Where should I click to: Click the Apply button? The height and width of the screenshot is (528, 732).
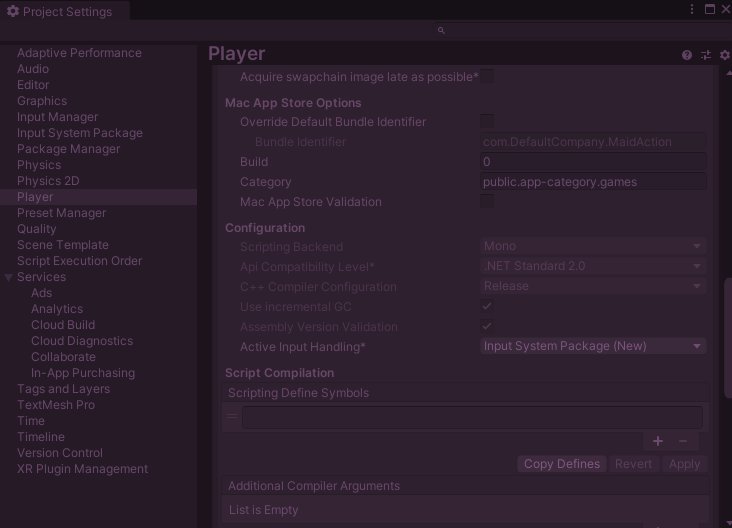[x=684, y=464]
